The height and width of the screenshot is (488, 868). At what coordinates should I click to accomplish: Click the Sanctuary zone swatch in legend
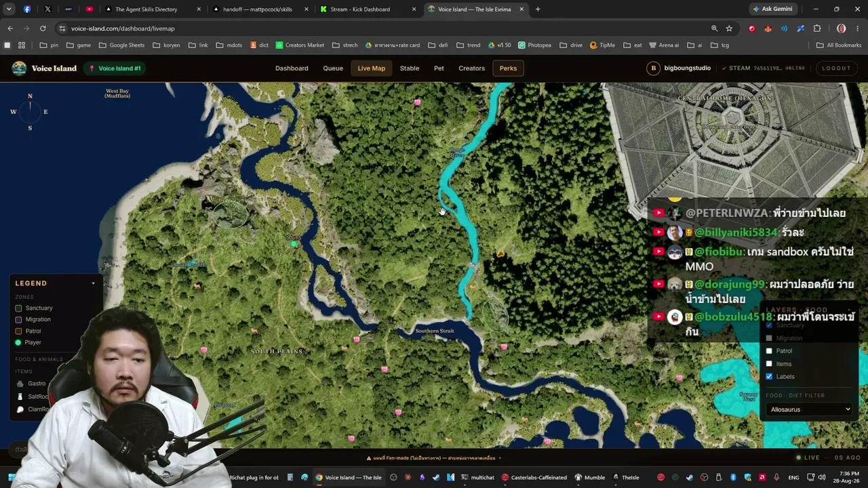pos(18,308)
